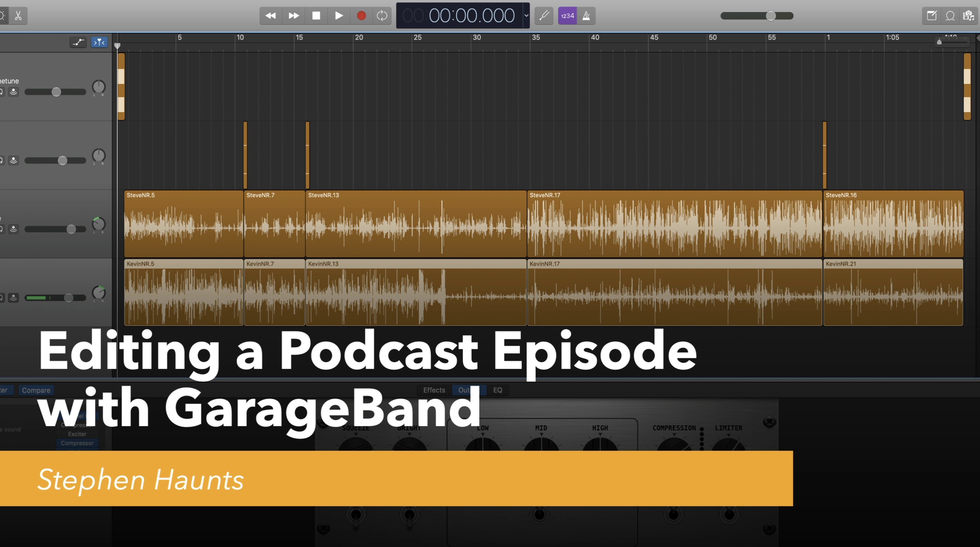
Task: Click the Compare button
Action: tap(36, 390)
